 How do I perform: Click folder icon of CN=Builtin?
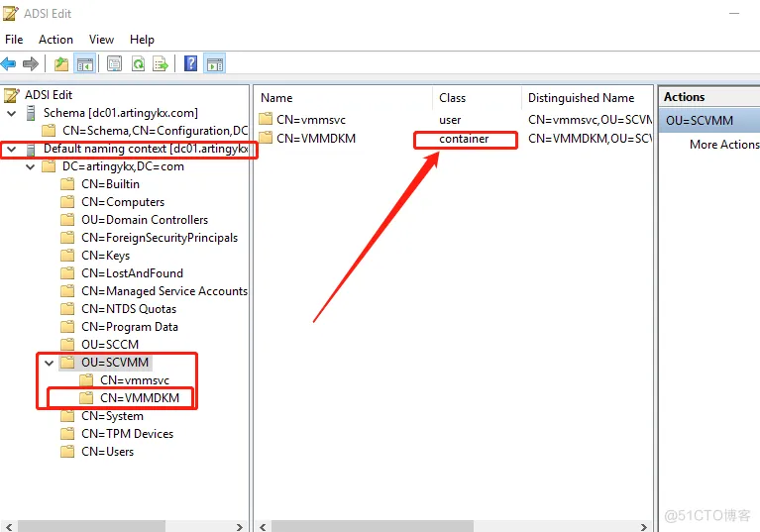point(67,184)
